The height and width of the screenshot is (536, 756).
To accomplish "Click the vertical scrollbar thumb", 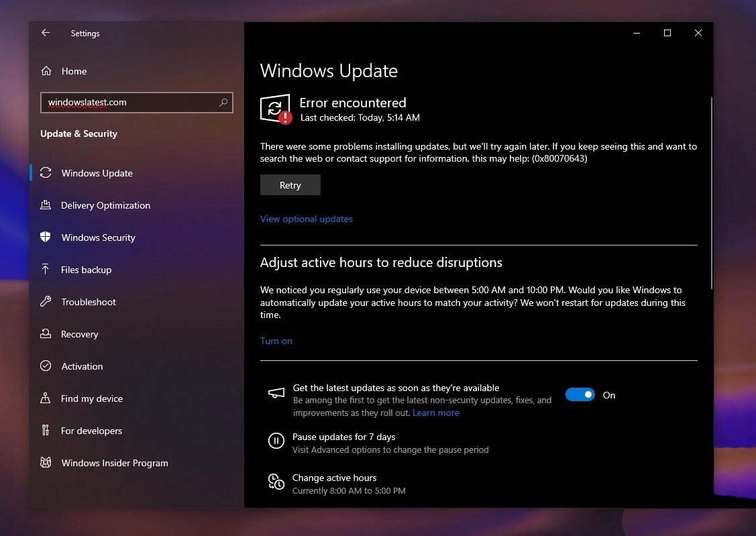I will point(711,193).
